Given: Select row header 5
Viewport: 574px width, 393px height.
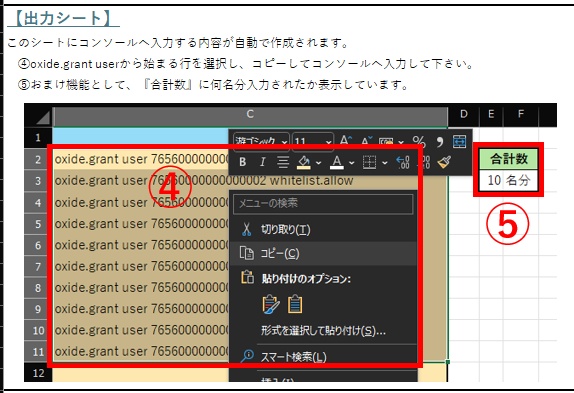Looking at the screenshot, I should coord(38,224).
